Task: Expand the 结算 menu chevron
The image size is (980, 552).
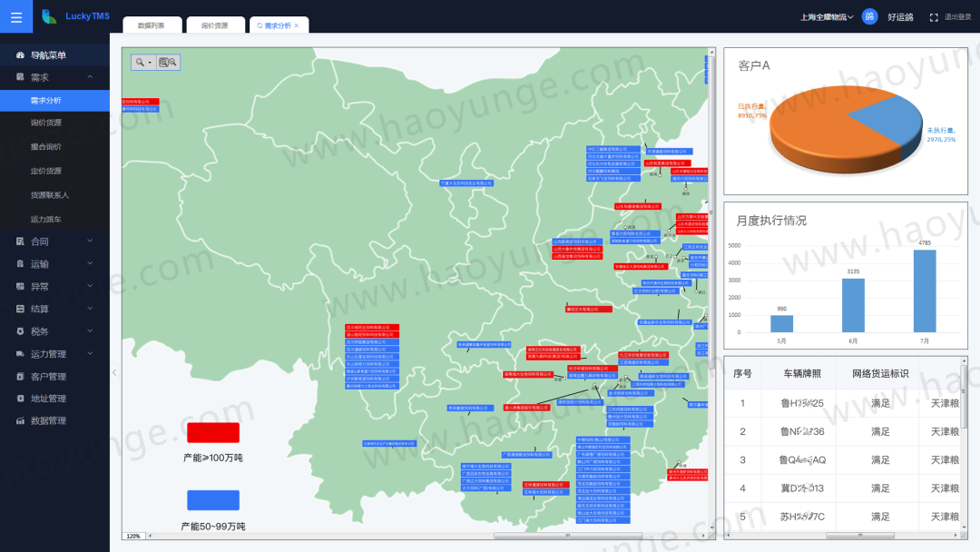Action: point(90,308)
